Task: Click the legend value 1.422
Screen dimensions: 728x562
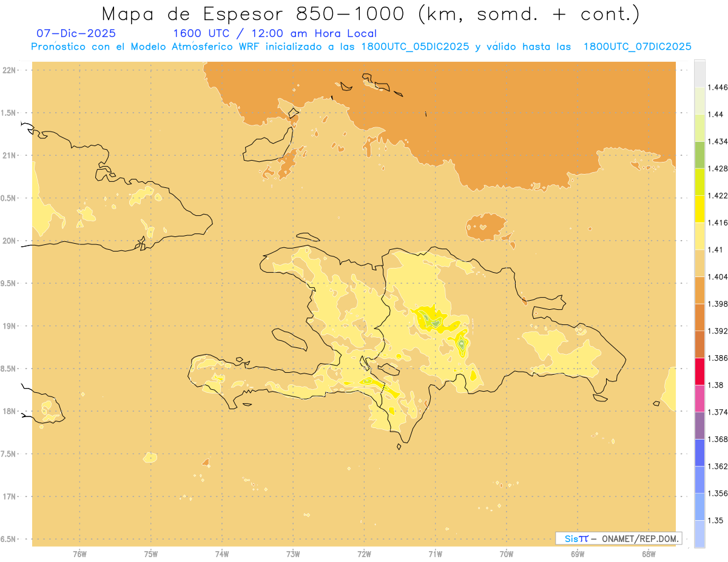Action: pos(718,196)
